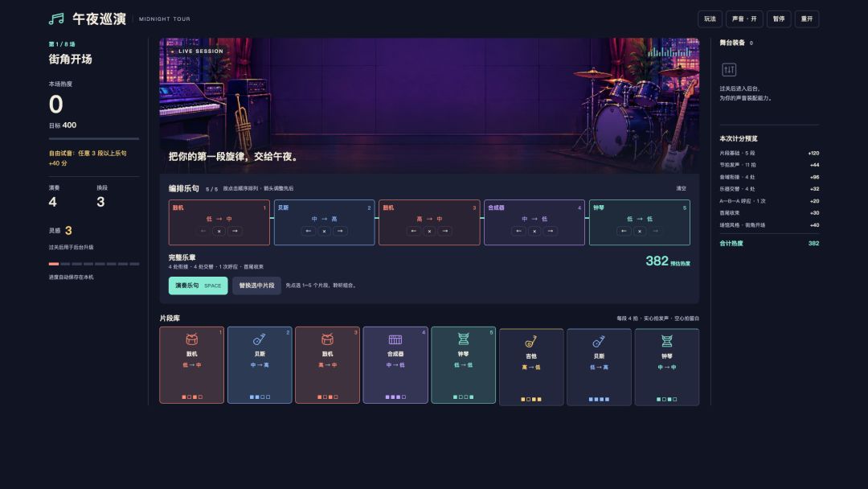Click the 片段基础 · 5 段 score row
Screen dimensions: 868x489
click(x=769, y=154)
